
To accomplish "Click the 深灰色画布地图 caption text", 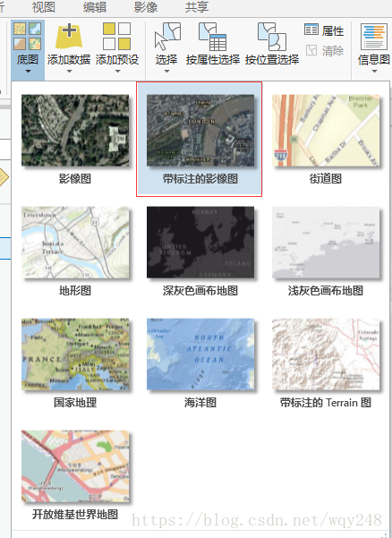I will pyautogui.click(x=200, y=291).
